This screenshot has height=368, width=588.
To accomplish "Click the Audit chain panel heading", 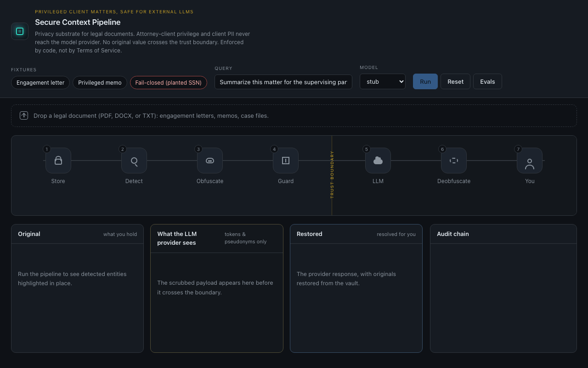I will [453, 234].
